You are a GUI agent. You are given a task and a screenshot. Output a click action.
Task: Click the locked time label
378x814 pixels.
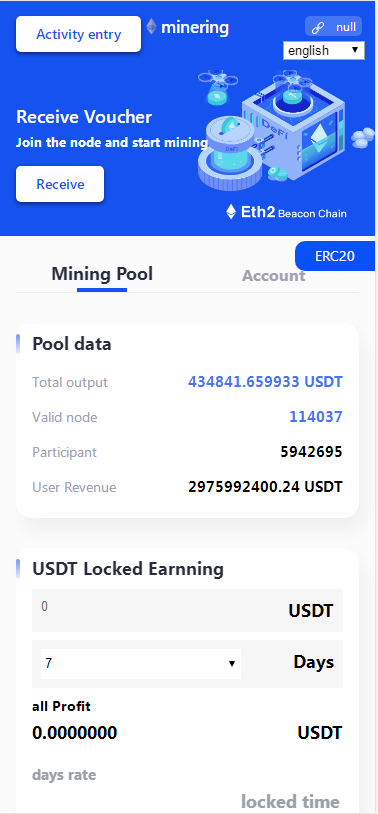(290, 802)
